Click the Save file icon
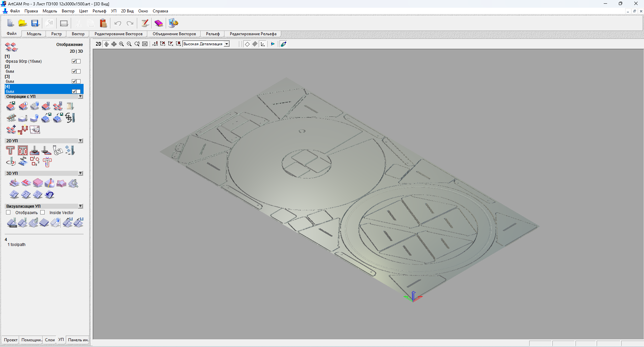Image resolution: width=644 pixels, height=347 pixels. (35, 23)
